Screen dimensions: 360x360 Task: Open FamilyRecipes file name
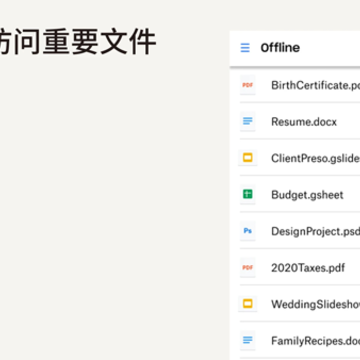(315, 341)
